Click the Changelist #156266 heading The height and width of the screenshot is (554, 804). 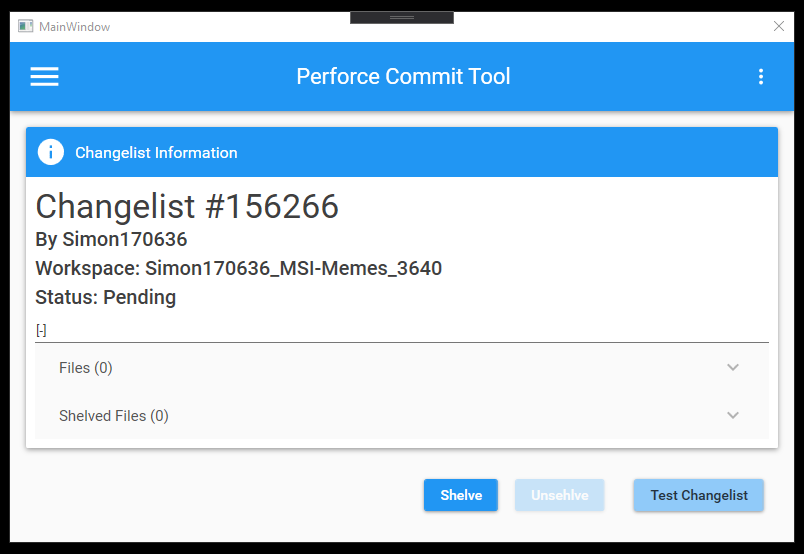point(187,206)
